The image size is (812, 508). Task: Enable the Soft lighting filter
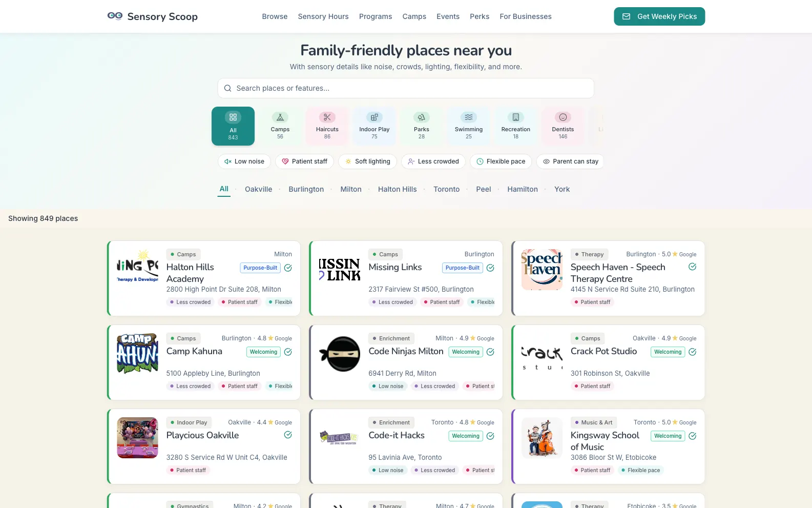tap(367, 161)
